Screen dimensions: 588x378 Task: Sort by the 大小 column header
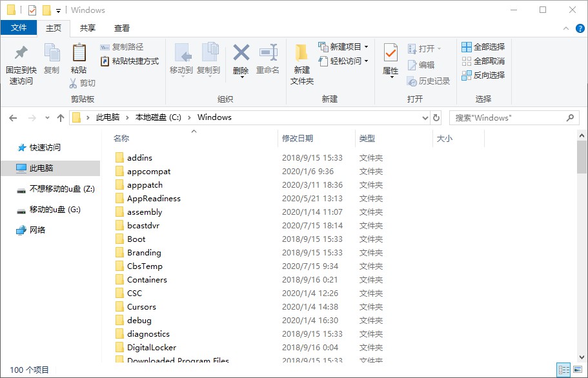(x=444, y=139)
